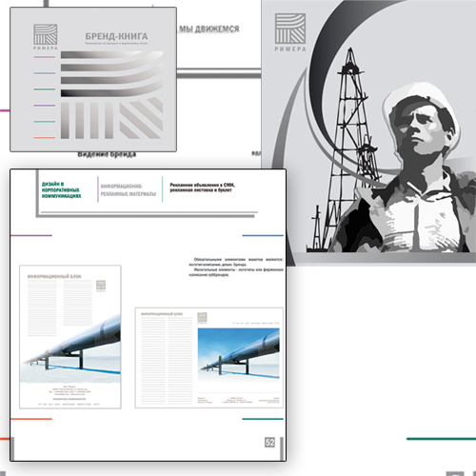Image resolution: width=476 pixels, height=476 pixels.
Task: Click the Рекламное объявление в СМИ subtitle
Action: 202,188
